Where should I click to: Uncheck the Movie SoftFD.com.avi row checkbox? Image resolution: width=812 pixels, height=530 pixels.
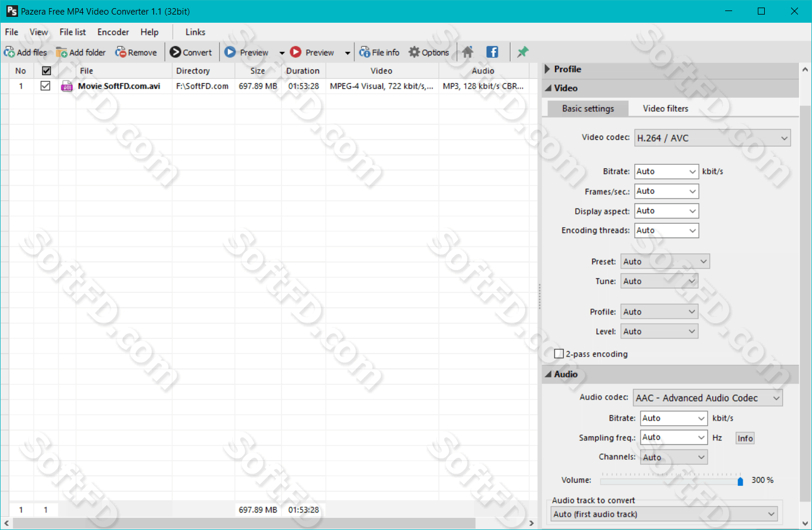[45, 86]
